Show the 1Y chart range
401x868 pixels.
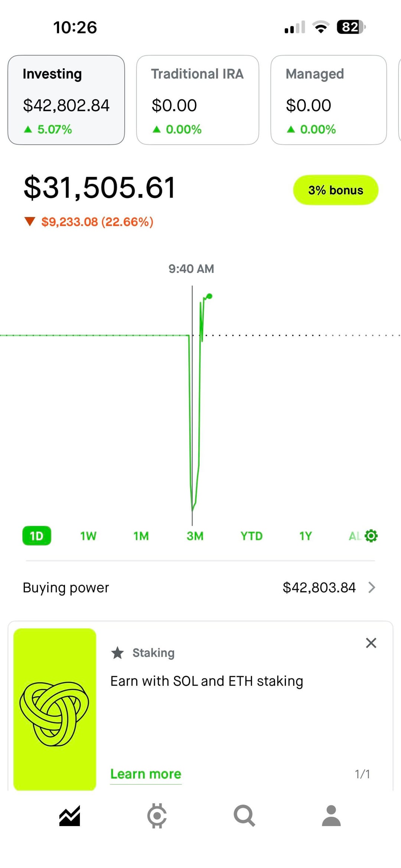[306, 536]
